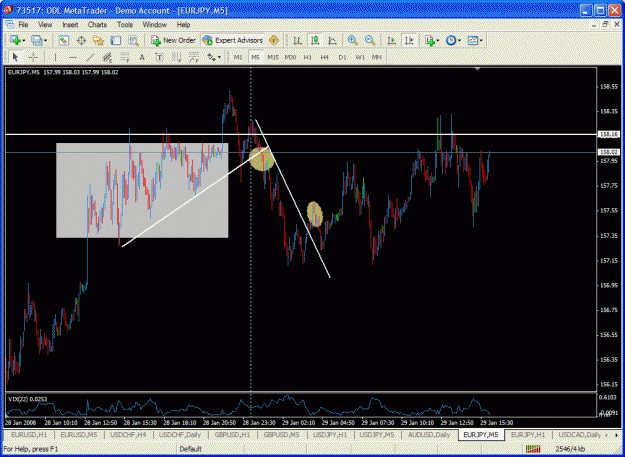This screenshot has height=457, width=625.
Task: Select the equidistant channel tool
Action: (107, 57)
